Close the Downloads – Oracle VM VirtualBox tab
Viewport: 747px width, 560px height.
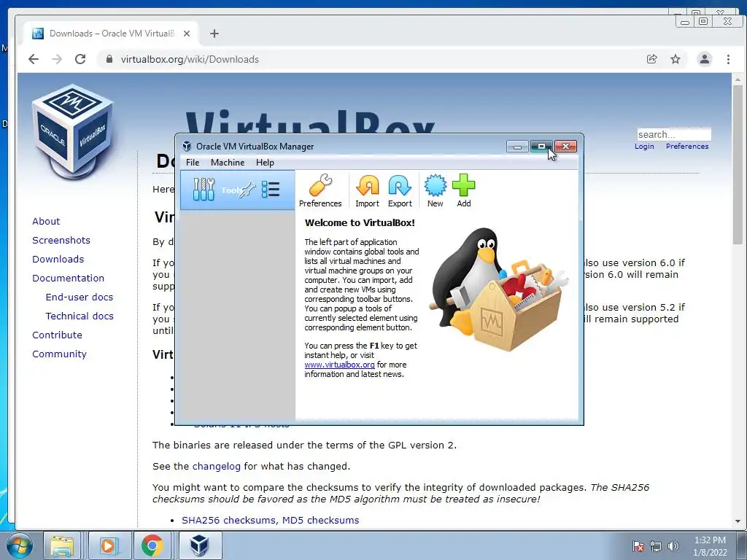tap(187, 34)
